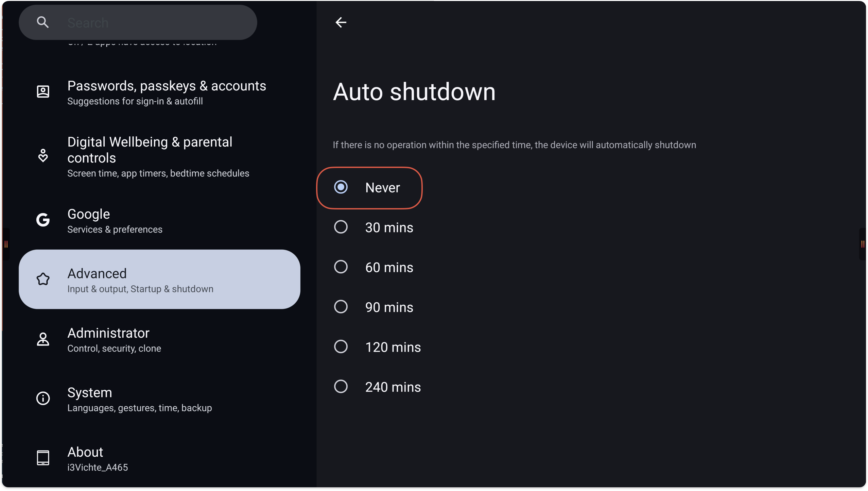Click the right edge side handle
This screenshot has height=491, width=868.
click(x=863, y=244)
